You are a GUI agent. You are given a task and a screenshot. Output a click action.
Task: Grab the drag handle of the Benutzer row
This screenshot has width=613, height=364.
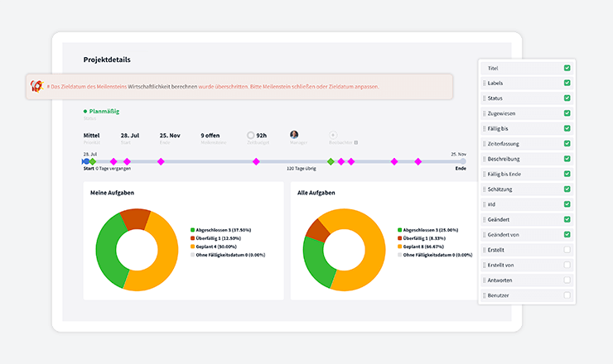tap(484, 295)
